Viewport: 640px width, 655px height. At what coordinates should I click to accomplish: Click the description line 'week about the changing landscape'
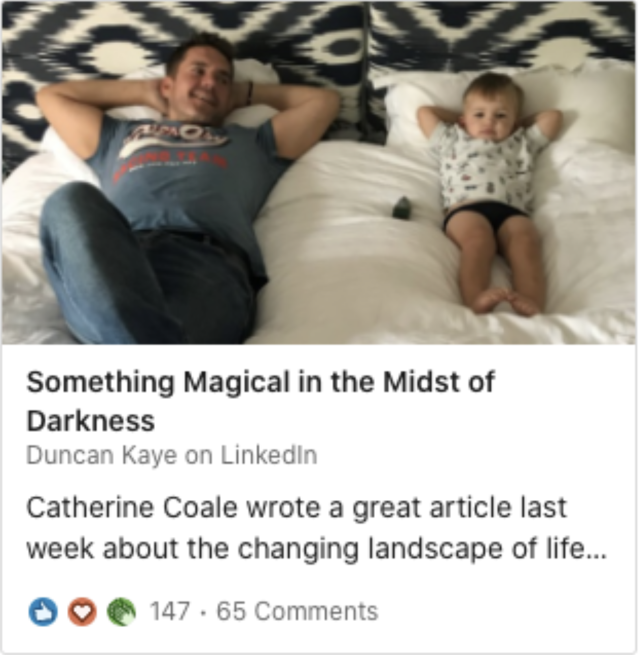(x=264, y=548)
